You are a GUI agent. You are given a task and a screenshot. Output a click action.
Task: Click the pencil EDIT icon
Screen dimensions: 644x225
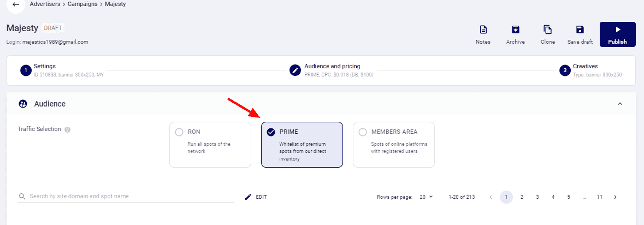click(x=248, y=197)
